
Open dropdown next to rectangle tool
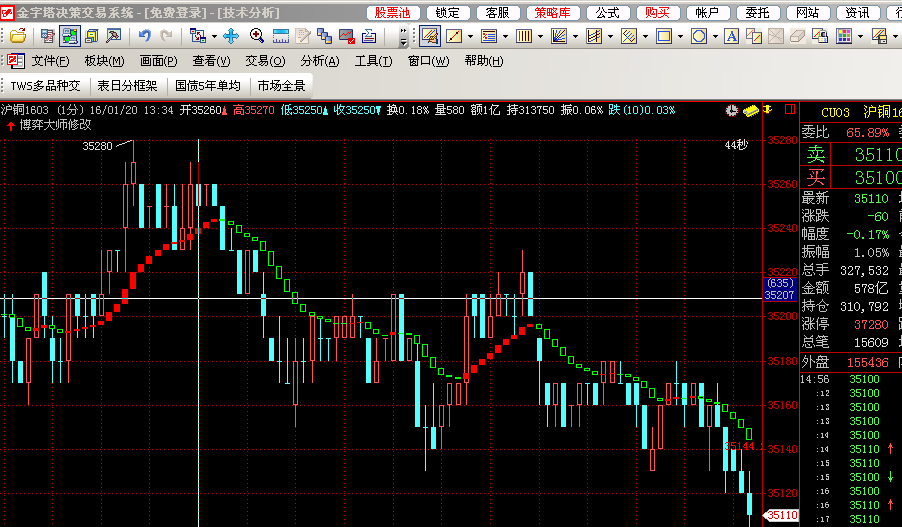(680, 37)
